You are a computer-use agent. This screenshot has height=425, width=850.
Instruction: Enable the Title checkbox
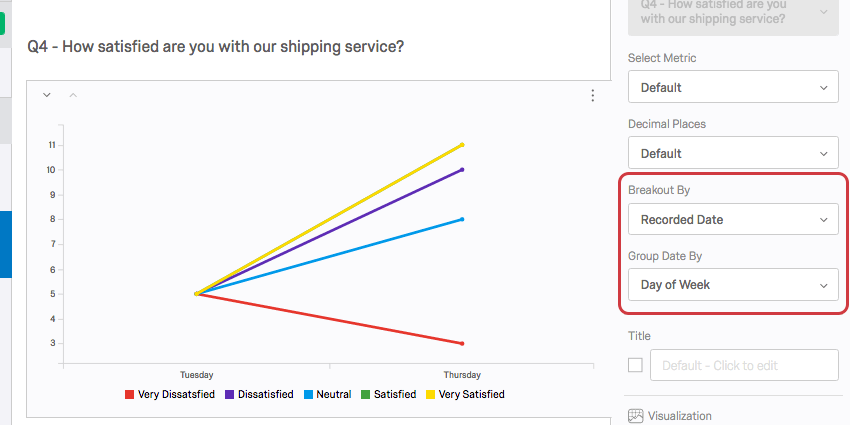click(635, 365)
